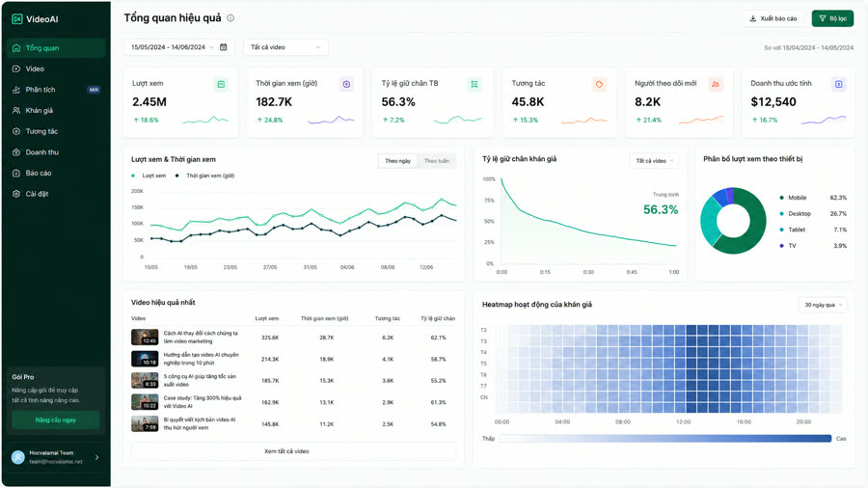Click the 56.3% Trung bình retention value

[x=661, y=209]
